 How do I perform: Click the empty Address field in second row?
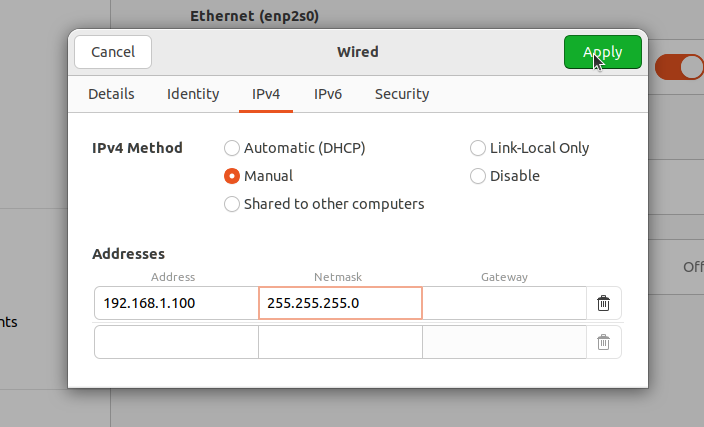(176, 342)
